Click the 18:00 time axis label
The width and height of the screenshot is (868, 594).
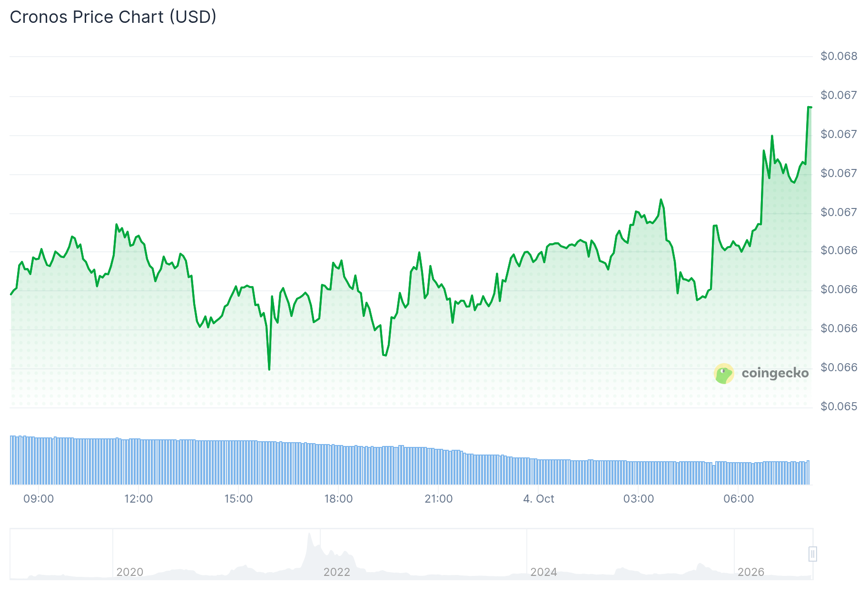coord(338,499)
